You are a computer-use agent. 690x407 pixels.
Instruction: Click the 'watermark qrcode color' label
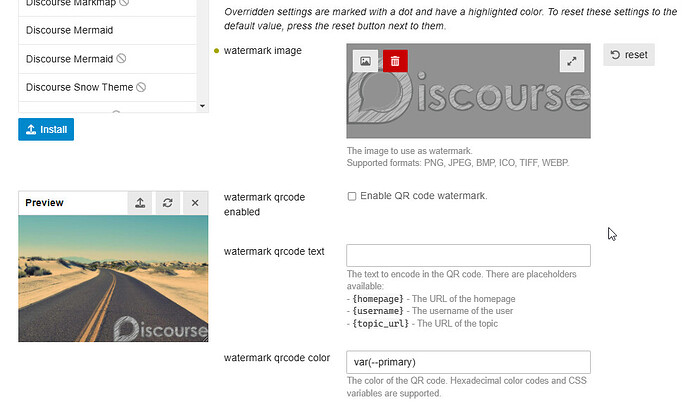(x=277, y=358)
